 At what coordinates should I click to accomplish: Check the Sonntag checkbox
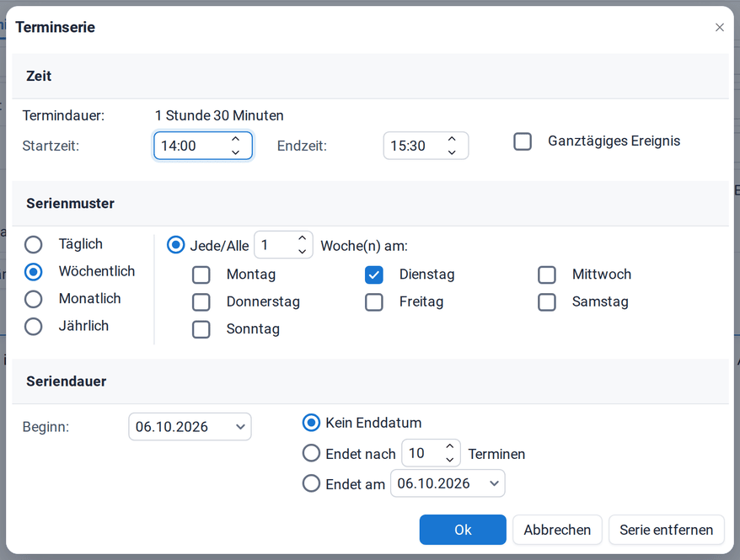tap(201, 329)
